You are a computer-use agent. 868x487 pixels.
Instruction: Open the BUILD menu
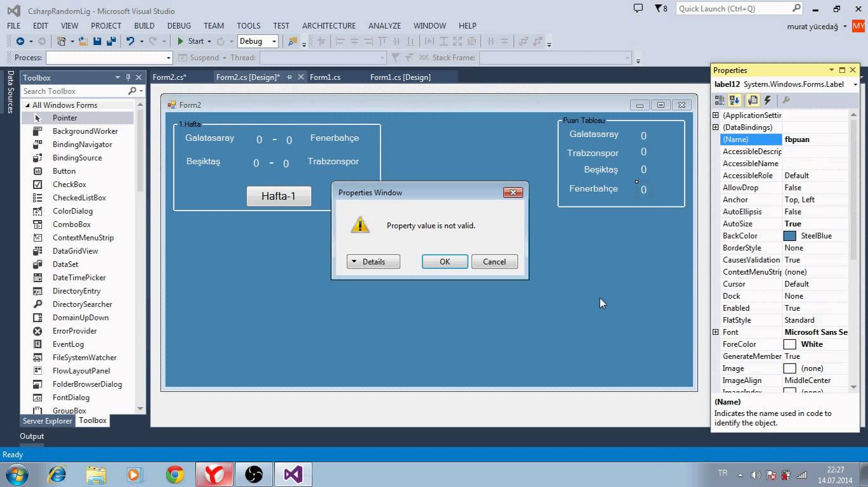click(x=144, y=26)
